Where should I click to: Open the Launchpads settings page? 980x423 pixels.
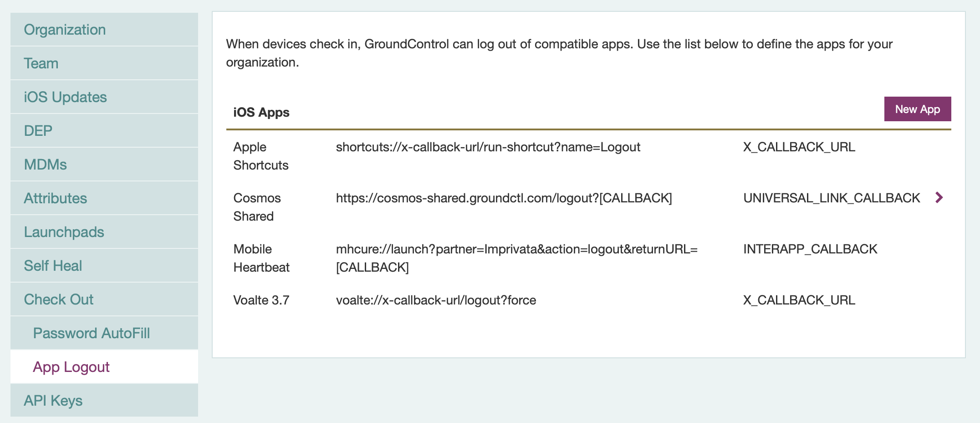[x=64, y=232]
